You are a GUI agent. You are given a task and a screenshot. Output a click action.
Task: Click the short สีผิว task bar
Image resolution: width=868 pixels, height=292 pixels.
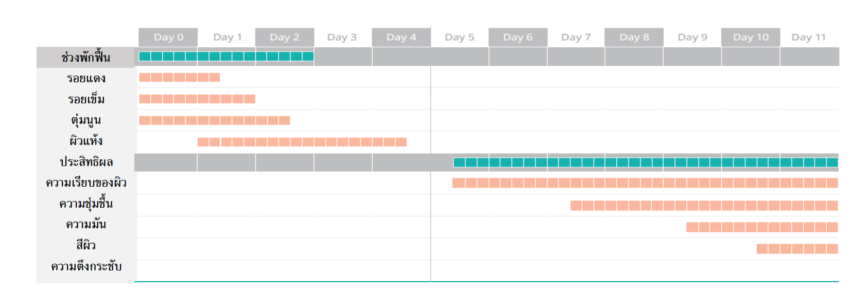796,249
